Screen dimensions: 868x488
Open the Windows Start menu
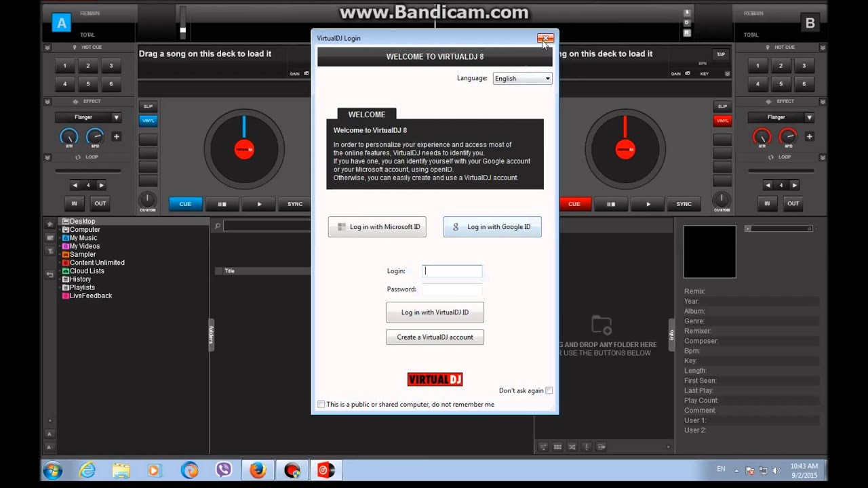coord(52,470)
